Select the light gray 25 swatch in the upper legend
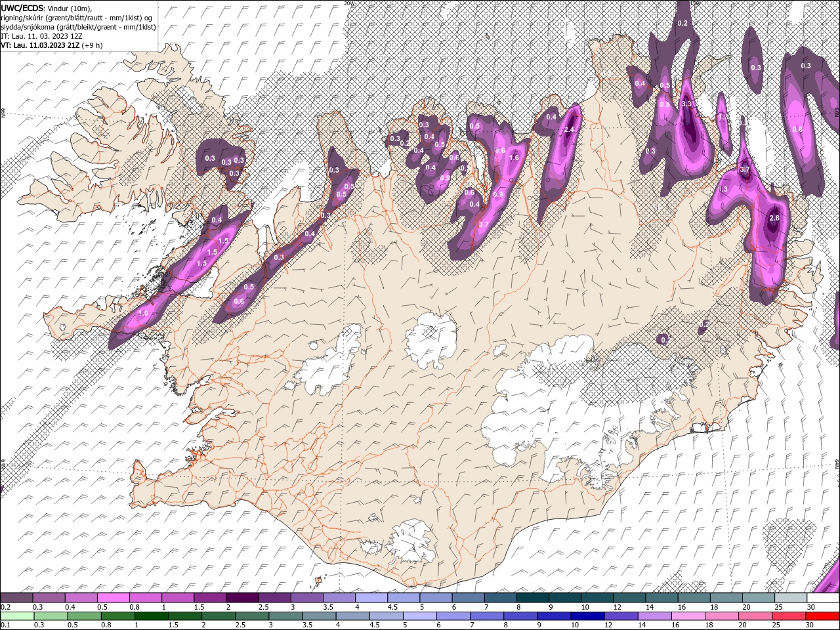The height and width of the screenshot is (630, 840). [791, 598]
